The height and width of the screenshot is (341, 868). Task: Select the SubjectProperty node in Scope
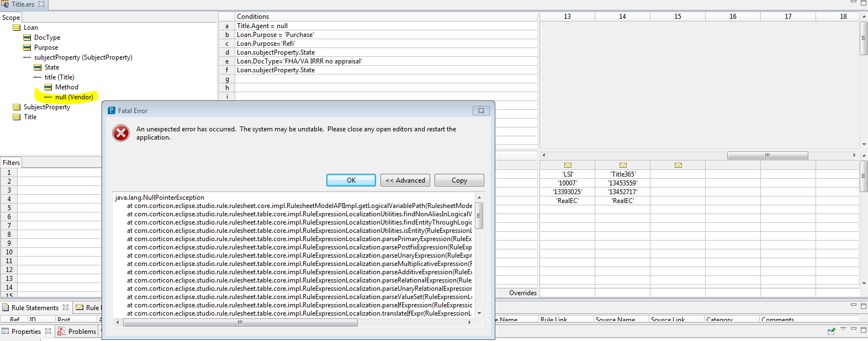click(x=47, y=107)
